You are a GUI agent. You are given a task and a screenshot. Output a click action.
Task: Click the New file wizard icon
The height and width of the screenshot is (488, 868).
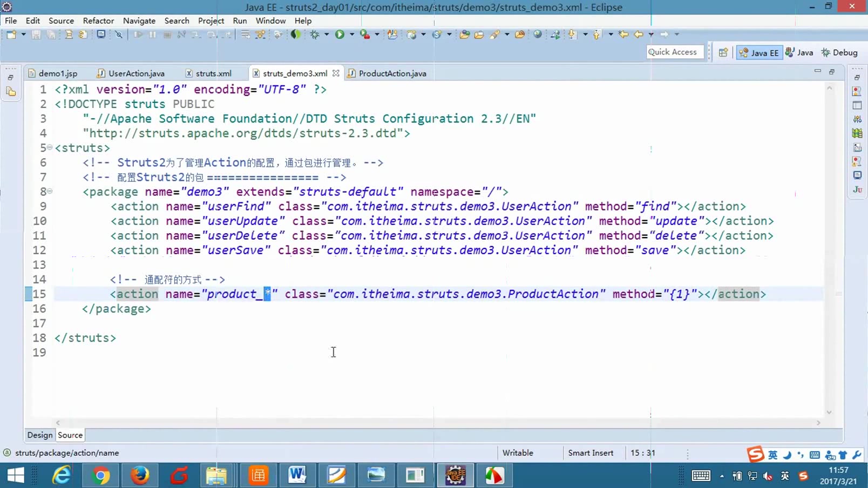(x=11, y=35)
